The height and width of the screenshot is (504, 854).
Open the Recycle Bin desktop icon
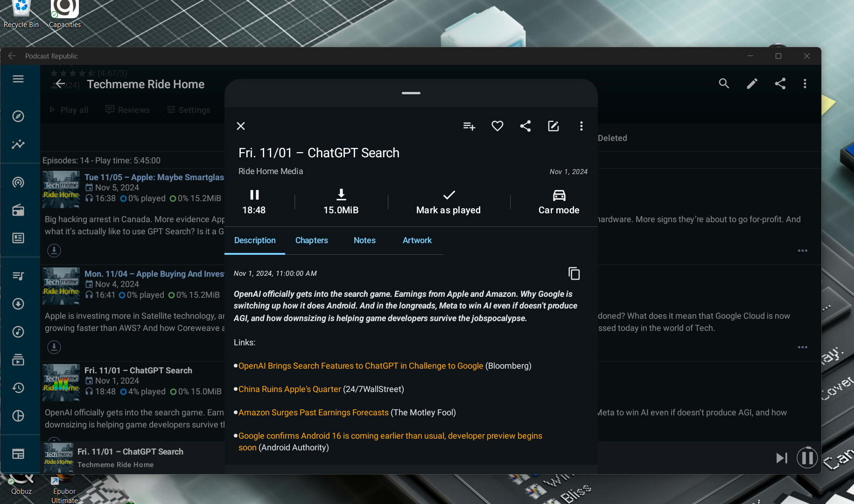coord(21,15)
